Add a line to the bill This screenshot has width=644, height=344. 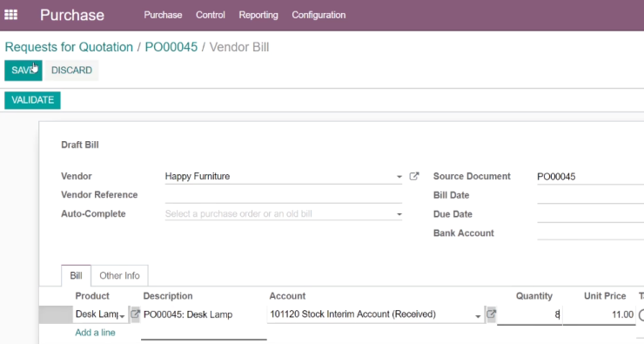(95, 333)
